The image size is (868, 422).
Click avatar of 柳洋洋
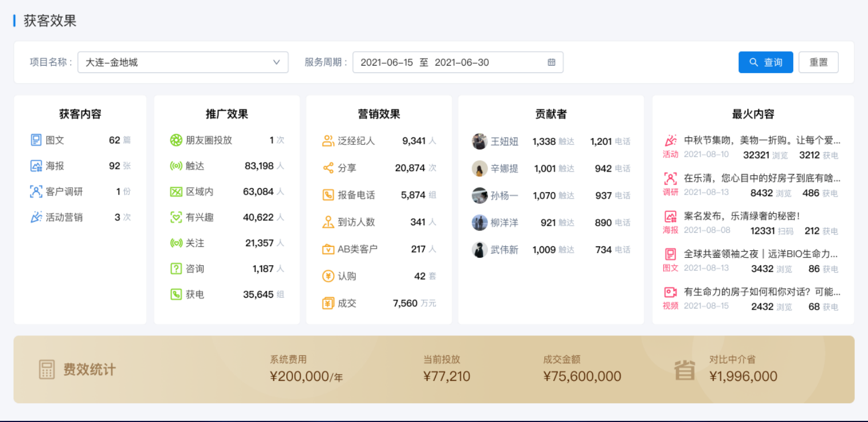click(x=480, y=222)
